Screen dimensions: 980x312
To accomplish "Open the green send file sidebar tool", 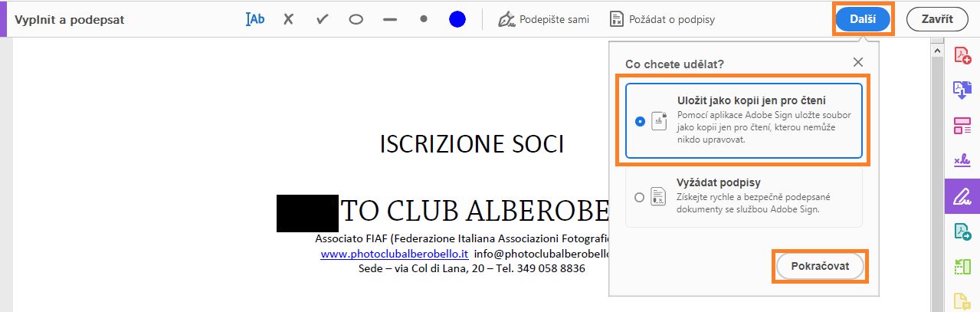I will point(962,232).
